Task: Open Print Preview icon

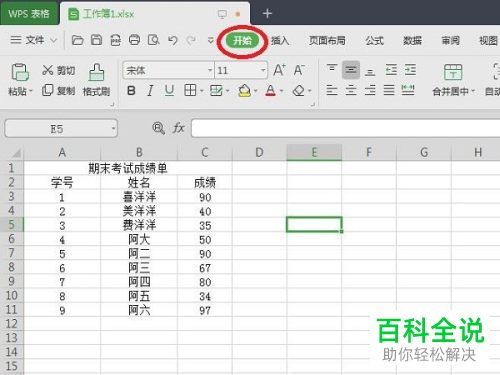Action: tap(153, 41)
